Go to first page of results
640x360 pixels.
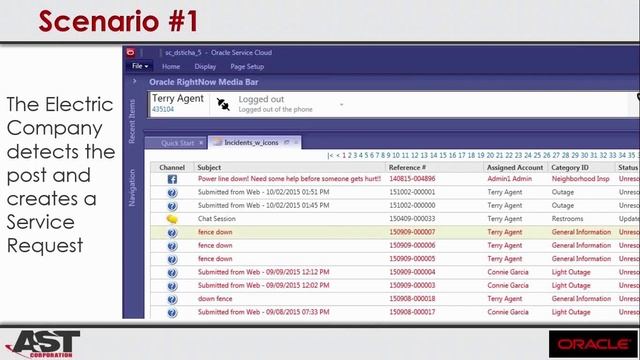click(330, 156)
